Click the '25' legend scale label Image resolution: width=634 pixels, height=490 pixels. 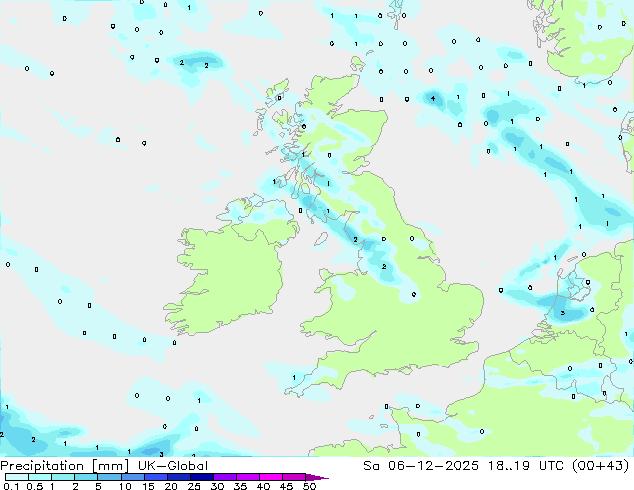coord(194,486)
